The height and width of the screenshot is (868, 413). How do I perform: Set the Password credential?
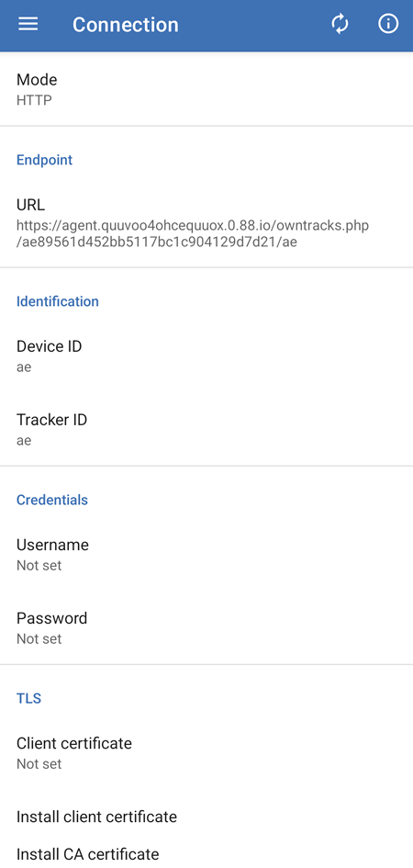206,627
